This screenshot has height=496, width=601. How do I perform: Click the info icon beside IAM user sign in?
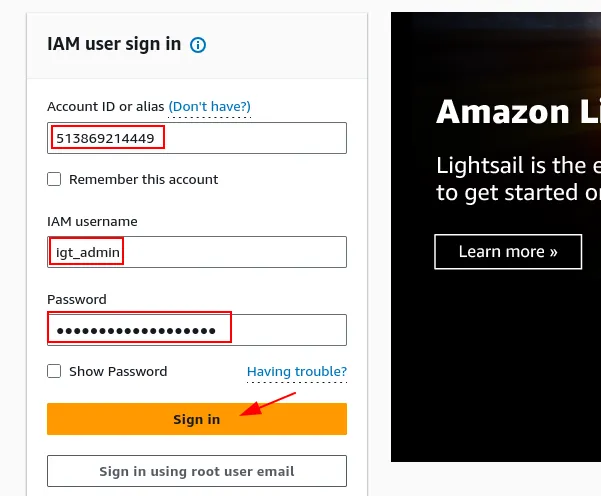point(198,45)
